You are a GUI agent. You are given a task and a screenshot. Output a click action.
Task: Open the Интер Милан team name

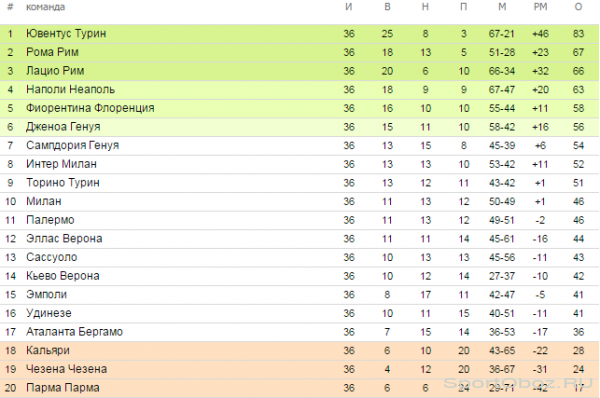pyautogui.click(x=61, y=164)
